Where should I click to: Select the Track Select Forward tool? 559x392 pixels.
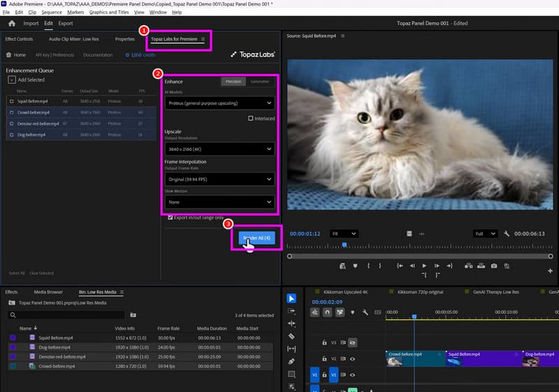(x=291, y=311)
